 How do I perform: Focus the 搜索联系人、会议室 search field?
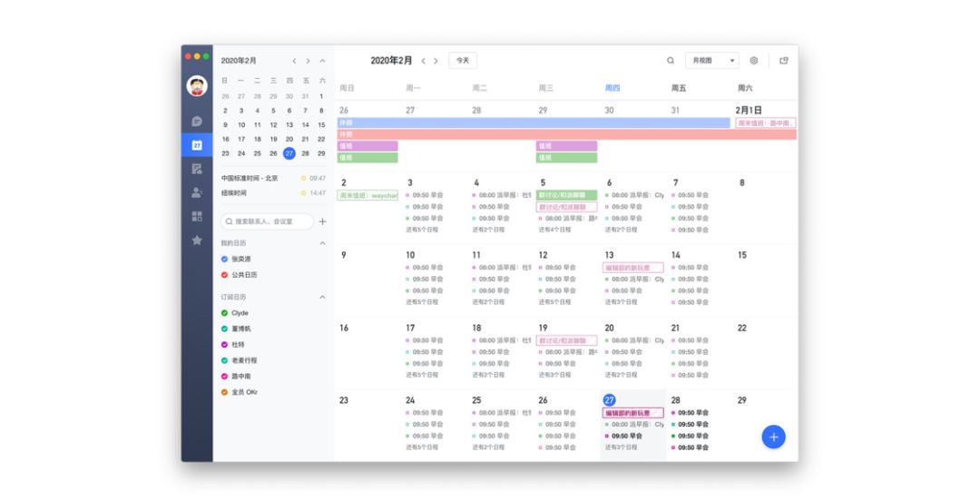[x=267, y=221]
